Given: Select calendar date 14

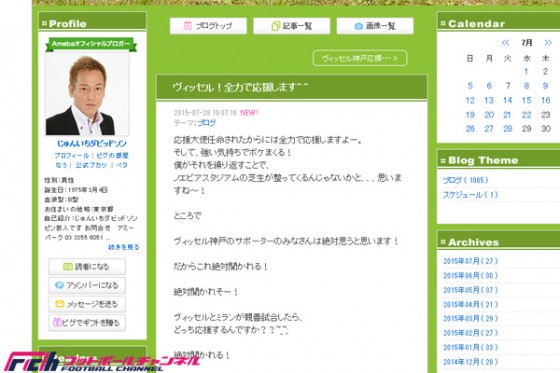Looking at the screenshot, I should (508, 100).
